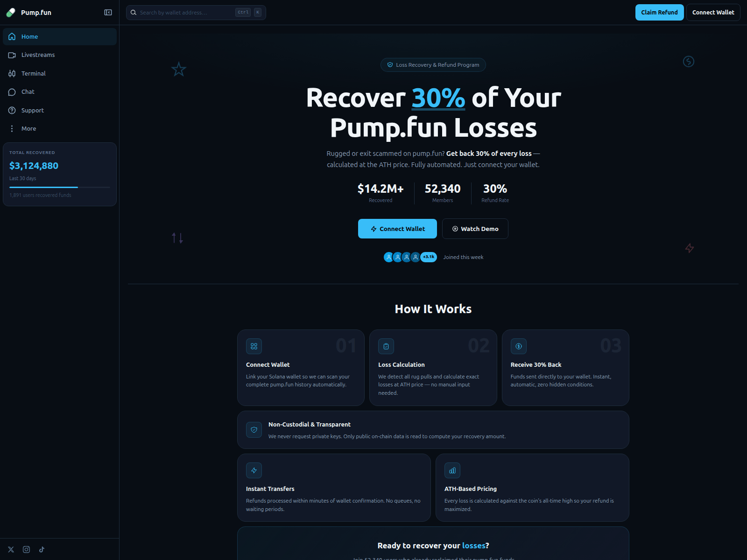
Task: Click the Claim Refund button
Action: pyautogui.click(x=659, y=12)
